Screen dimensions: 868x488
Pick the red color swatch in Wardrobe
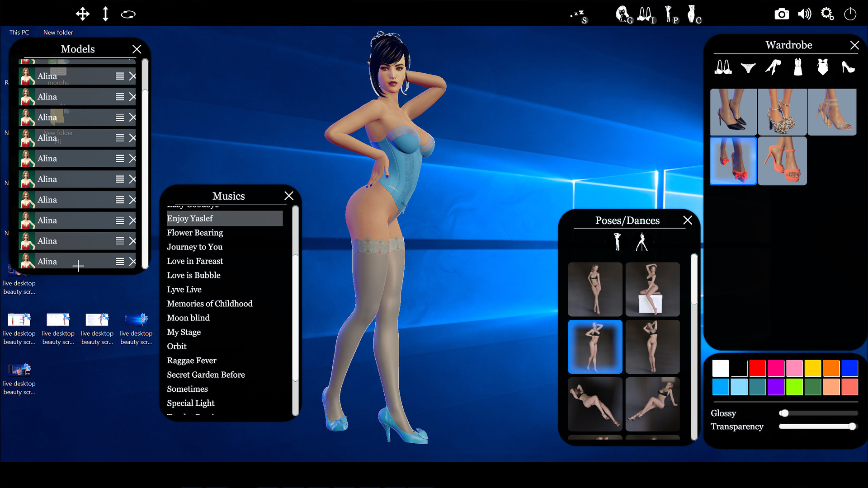pyautogui.click(x=758, y=368)
